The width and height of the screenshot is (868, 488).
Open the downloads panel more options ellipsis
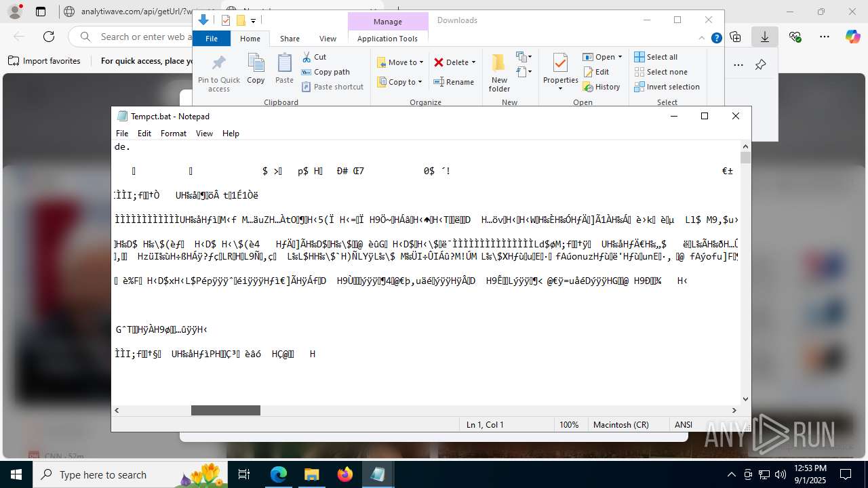pos(738,65)
